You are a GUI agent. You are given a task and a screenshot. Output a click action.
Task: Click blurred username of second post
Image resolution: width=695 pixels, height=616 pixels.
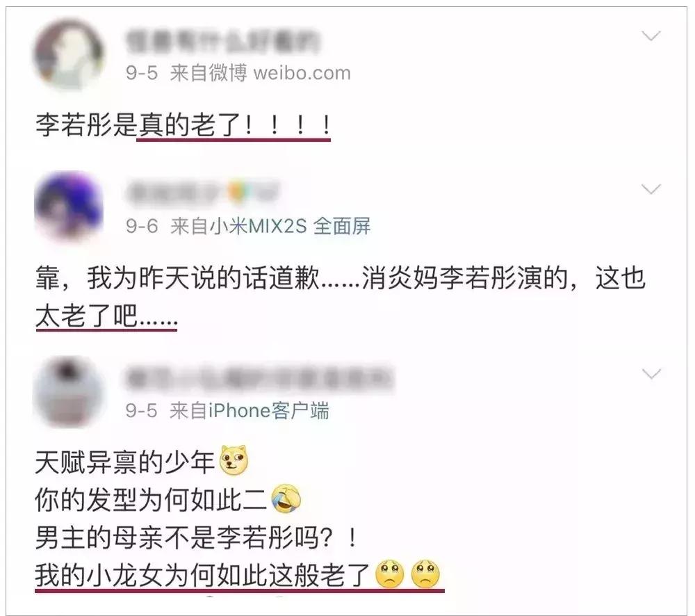177,193
